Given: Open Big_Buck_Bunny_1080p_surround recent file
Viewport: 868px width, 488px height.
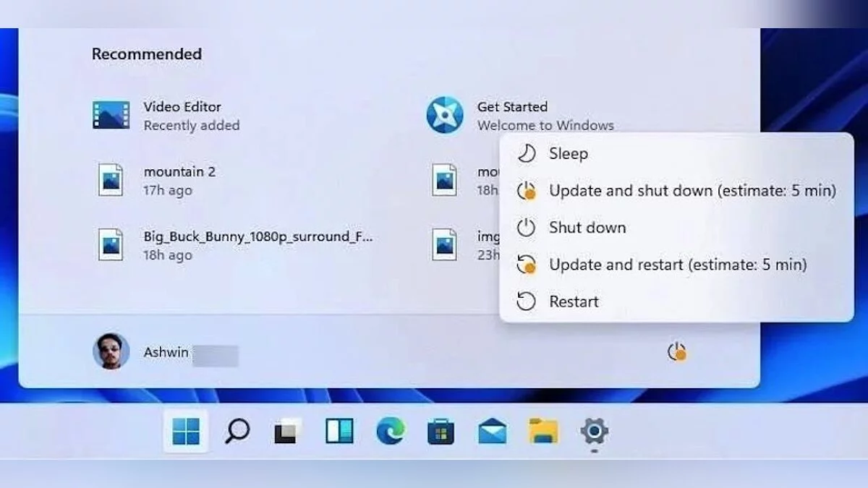Looking at the screenshot, I should 236,245.
